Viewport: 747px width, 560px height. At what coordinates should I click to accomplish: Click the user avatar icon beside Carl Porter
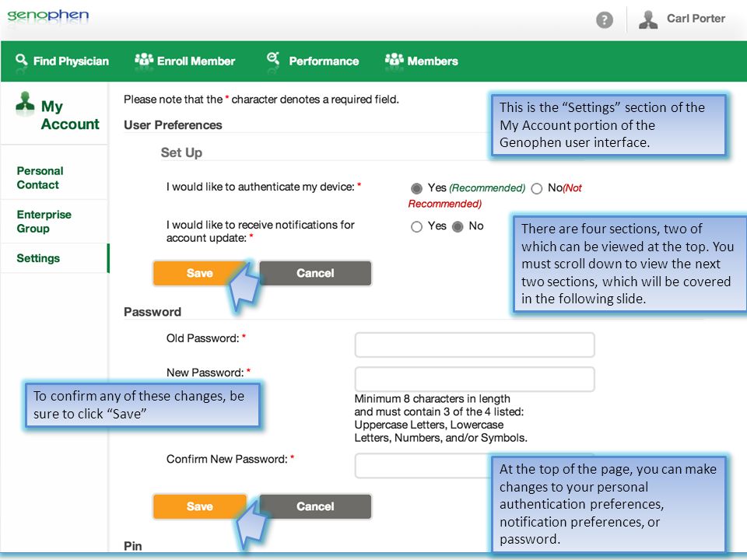point(648,19)
